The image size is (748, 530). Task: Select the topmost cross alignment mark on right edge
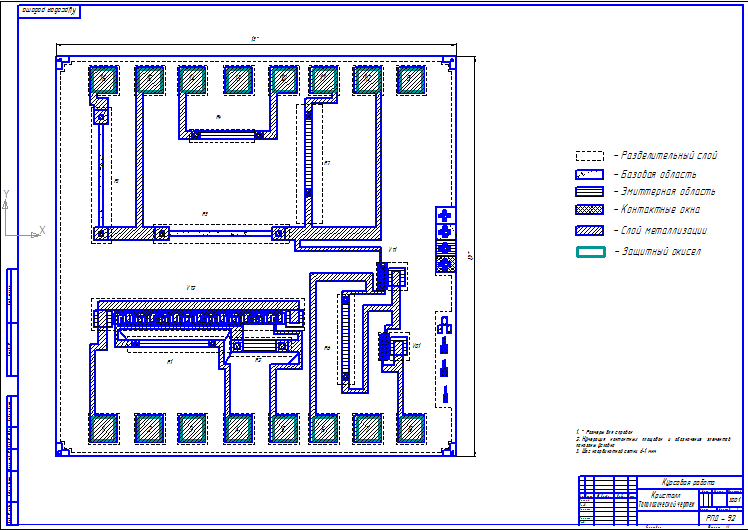pyautogui.click(x=445, y=215)
